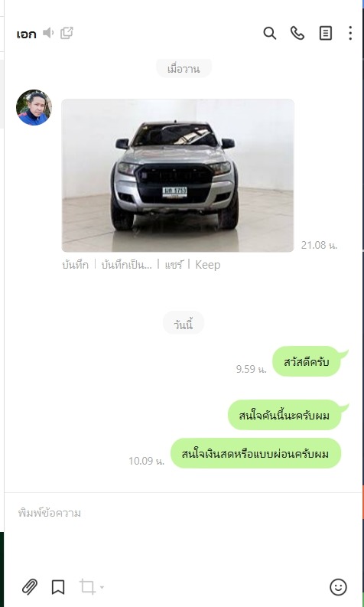Expand the small arrow beside capture icon
Screen dimensions: 364x607
[102, 587]
